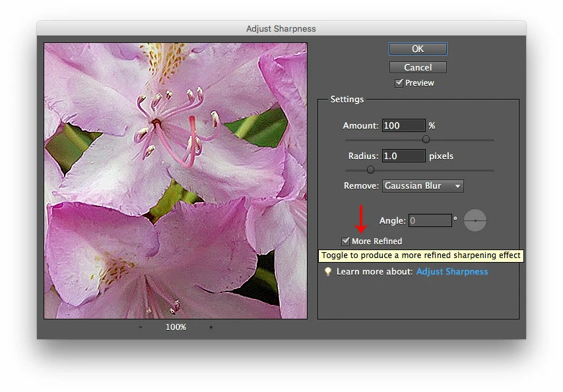Click the Radius slider handle
This screenshot has height=392, width=563.
click(x=370, y=170)
